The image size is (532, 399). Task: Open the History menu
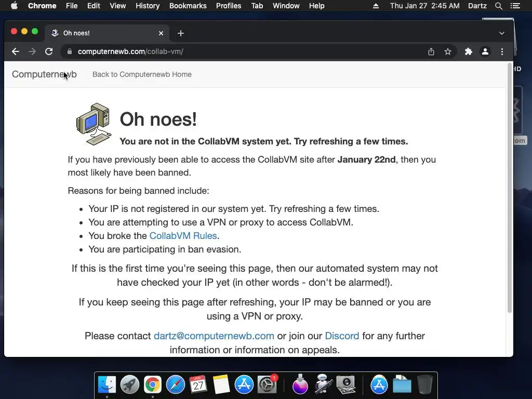148,6
